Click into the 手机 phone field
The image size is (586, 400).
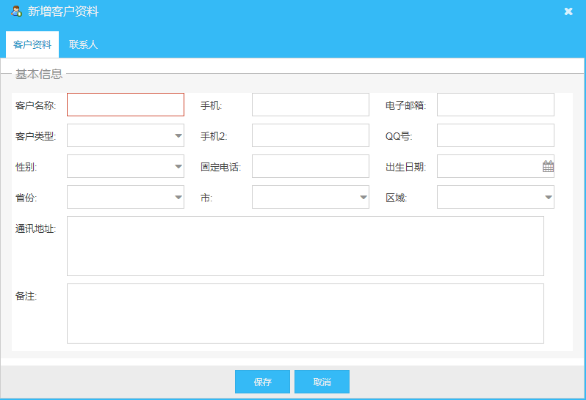[x=311, y=105]
